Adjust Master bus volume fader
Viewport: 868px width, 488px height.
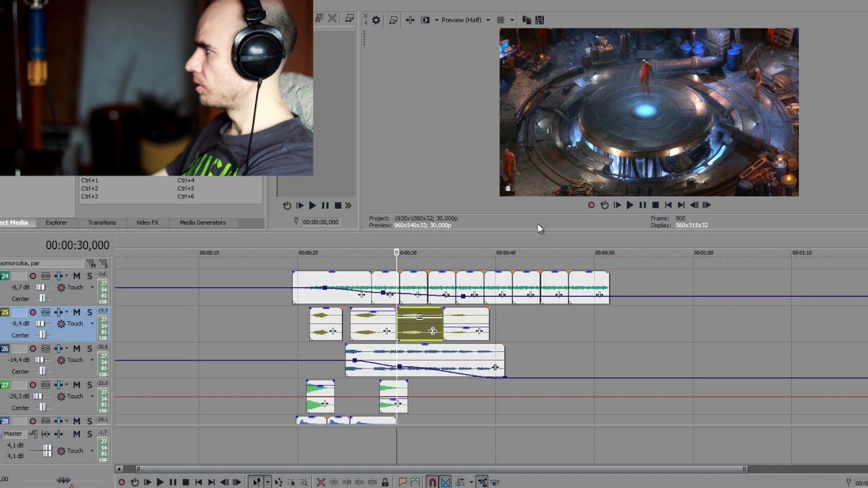tap(47, 450)
